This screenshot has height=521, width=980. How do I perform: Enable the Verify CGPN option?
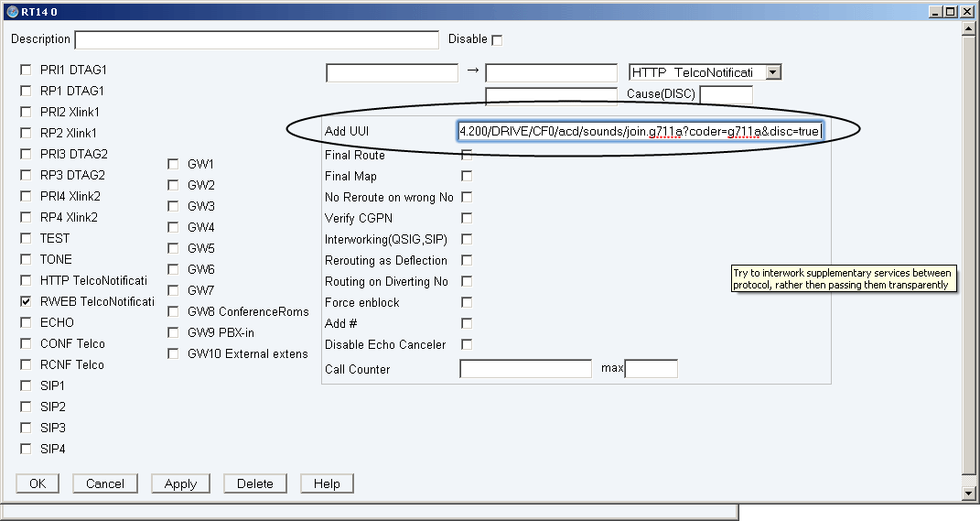click(467, 218)
